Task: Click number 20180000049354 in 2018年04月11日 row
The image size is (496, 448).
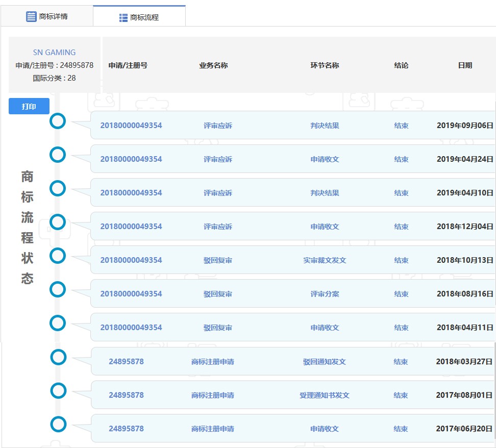Action: coord(131,328)
